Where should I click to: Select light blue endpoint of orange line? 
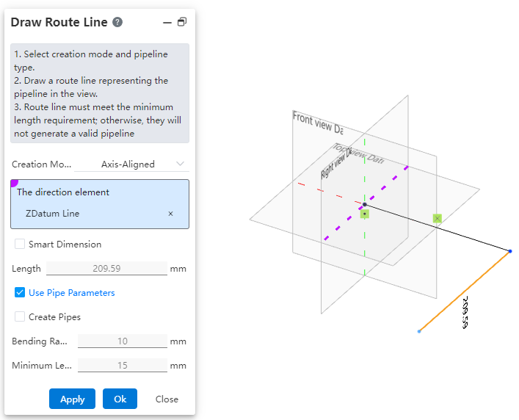(419, 331)
